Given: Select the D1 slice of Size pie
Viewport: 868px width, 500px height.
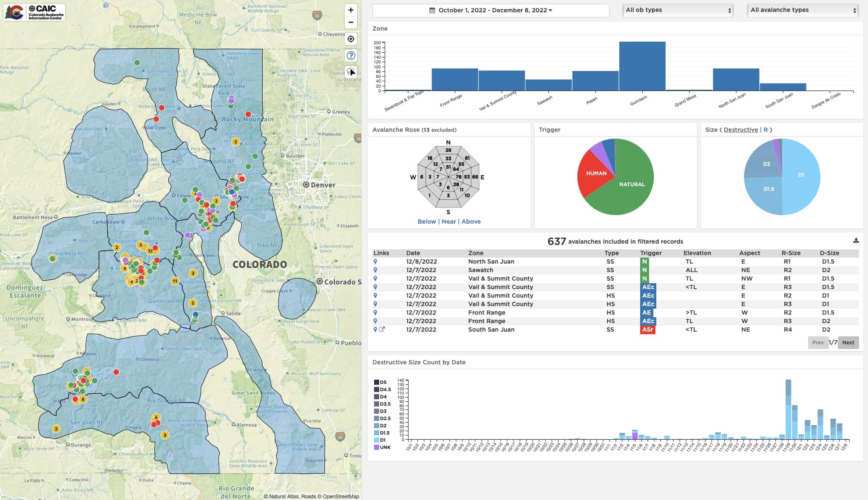Looking at the screenshot, I should point(801,175).
